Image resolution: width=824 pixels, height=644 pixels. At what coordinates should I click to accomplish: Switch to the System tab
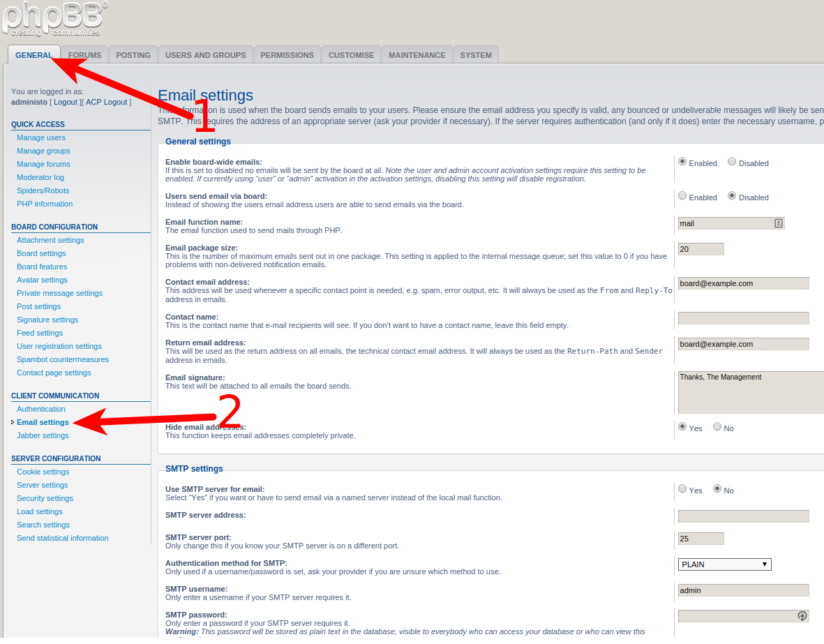(x=476, y=54)
